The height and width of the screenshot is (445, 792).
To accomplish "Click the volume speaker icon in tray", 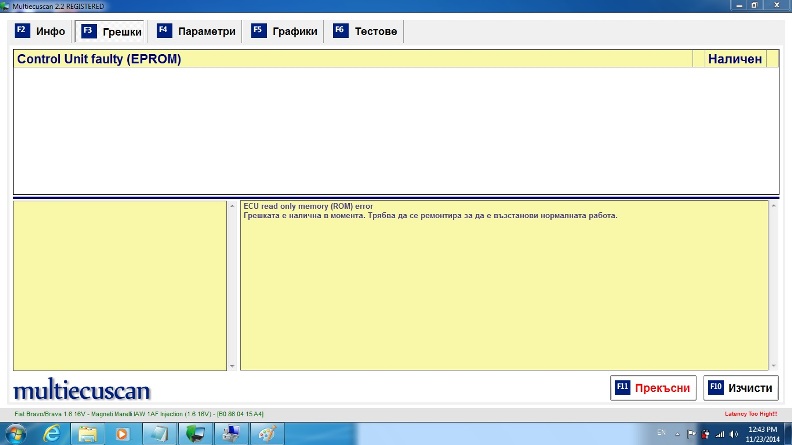I will [732, 434].
